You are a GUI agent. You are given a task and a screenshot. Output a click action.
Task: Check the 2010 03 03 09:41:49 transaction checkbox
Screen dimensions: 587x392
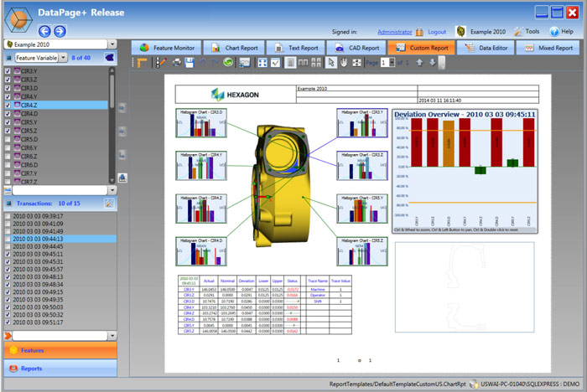(x=8, y=231)
